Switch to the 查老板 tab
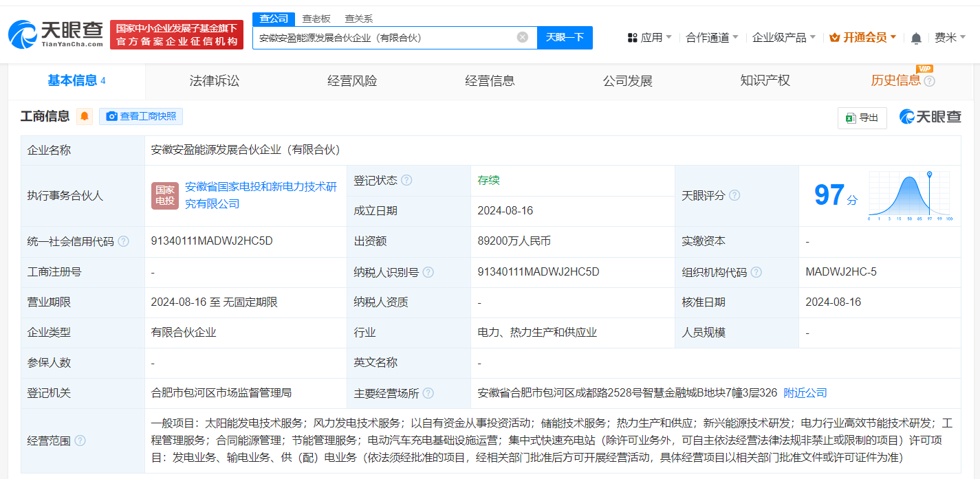Image resolution: width=980 pixels, height=479 pixels. [x=314, y=19]
